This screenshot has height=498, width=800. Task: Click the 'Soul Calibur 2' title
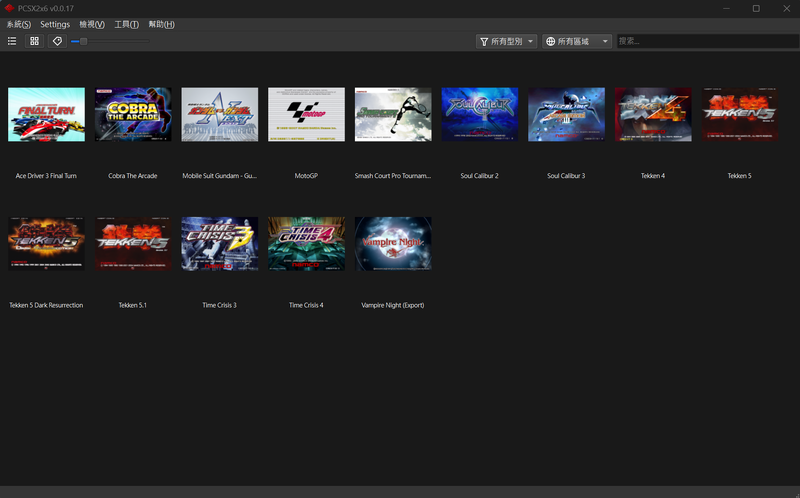tap(480, 176)
